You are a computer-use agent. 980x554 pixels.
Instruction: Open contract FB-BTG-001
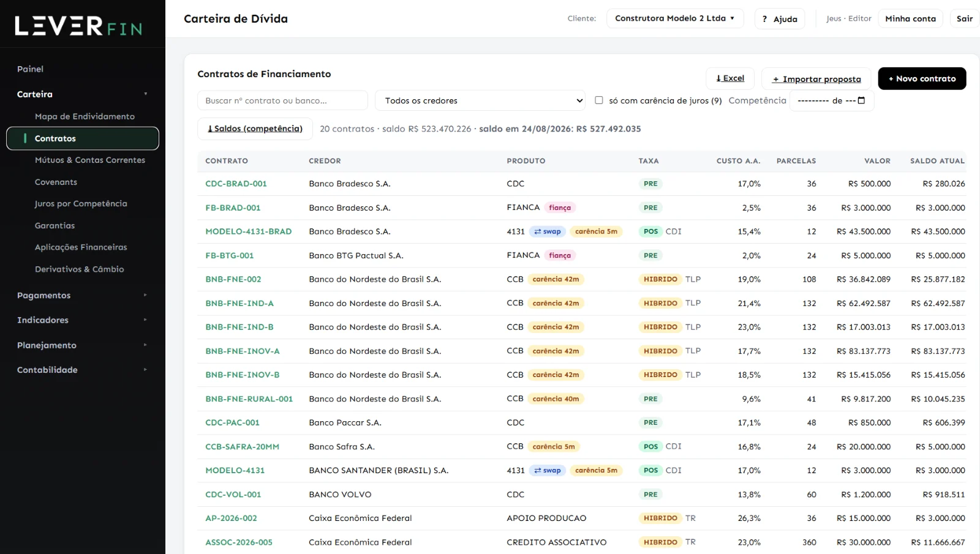[x=229, y=255]
